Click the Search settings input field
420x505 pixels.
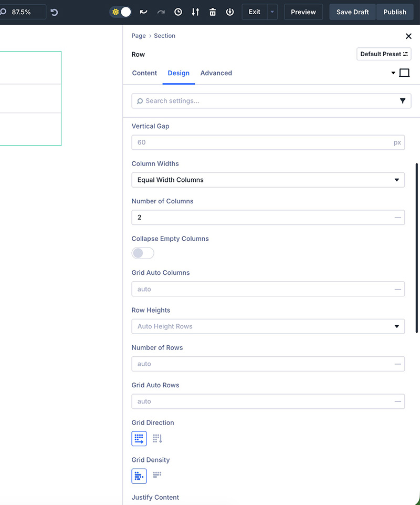click(x=265, y=101)
